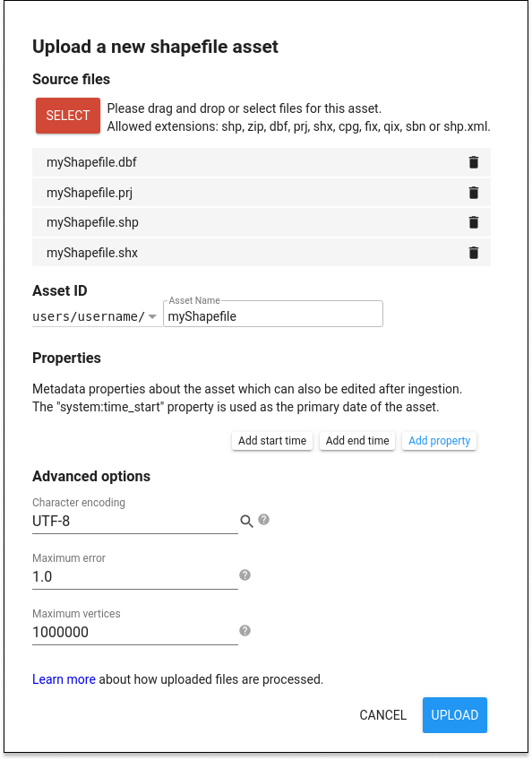Click Add end time button

(357, 441)
